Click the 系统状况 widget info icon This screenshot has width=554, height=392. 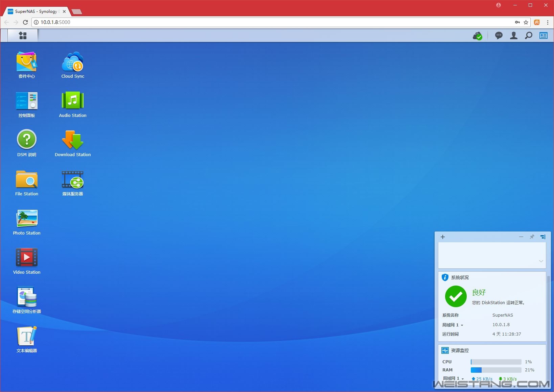(x=445, y=277)
